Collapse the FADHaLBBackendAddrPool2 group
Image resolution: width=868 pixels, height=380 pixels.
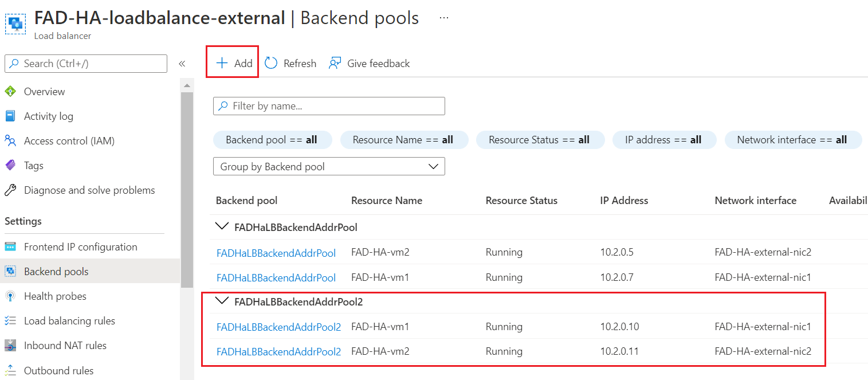(222, 301)
